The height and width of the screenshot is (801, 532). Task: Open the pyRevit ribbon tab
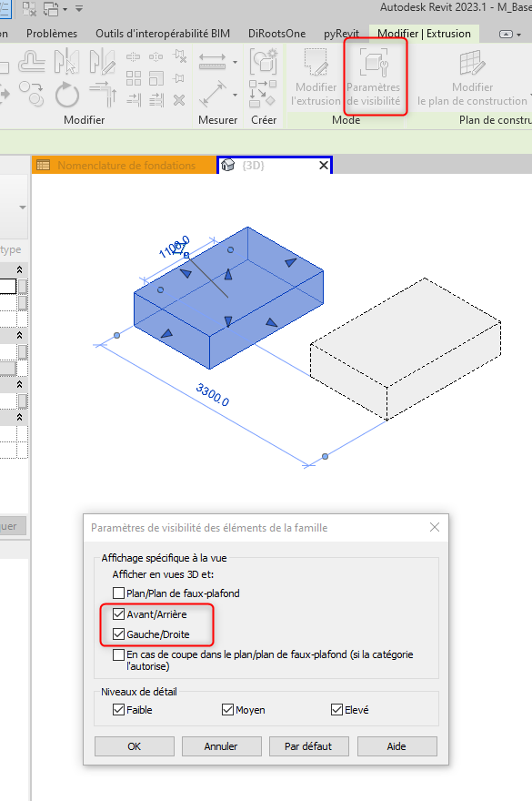(x=341, y=34)
